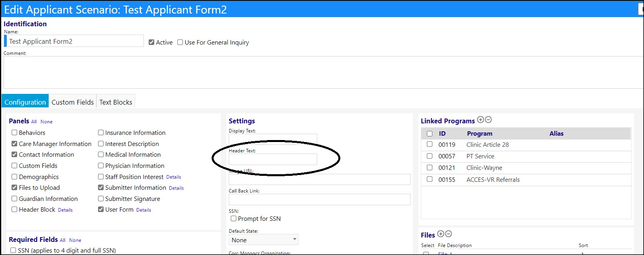644x255 pixels.
Task: Toggle the Active checkbox
Action: (x=151, y=42)
